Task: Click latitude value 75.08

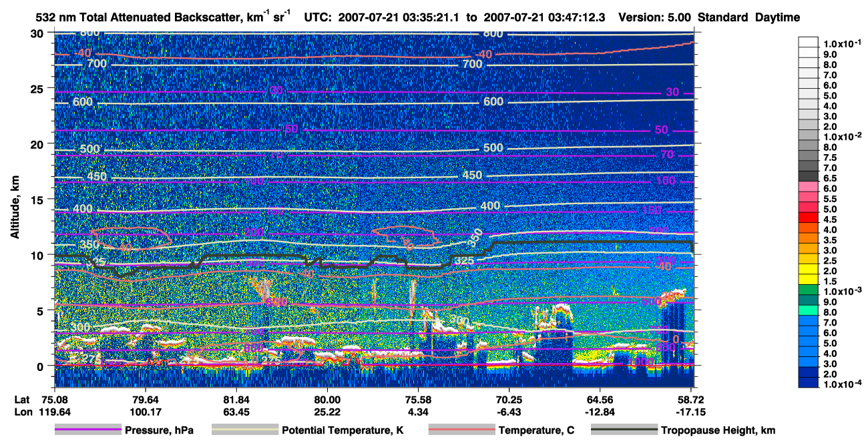Action: point(53,400)
